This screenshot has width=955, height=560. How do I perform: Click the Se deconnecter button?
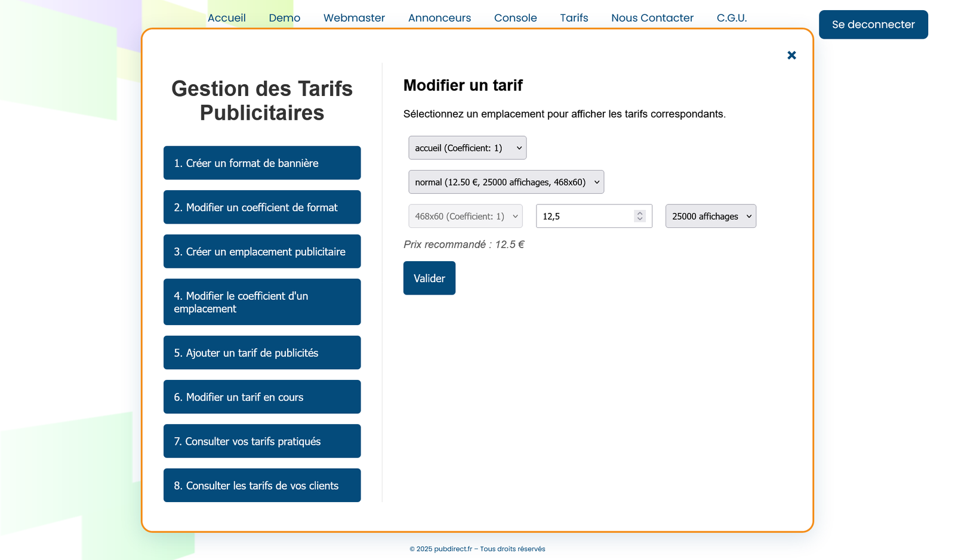coord(873,24)
